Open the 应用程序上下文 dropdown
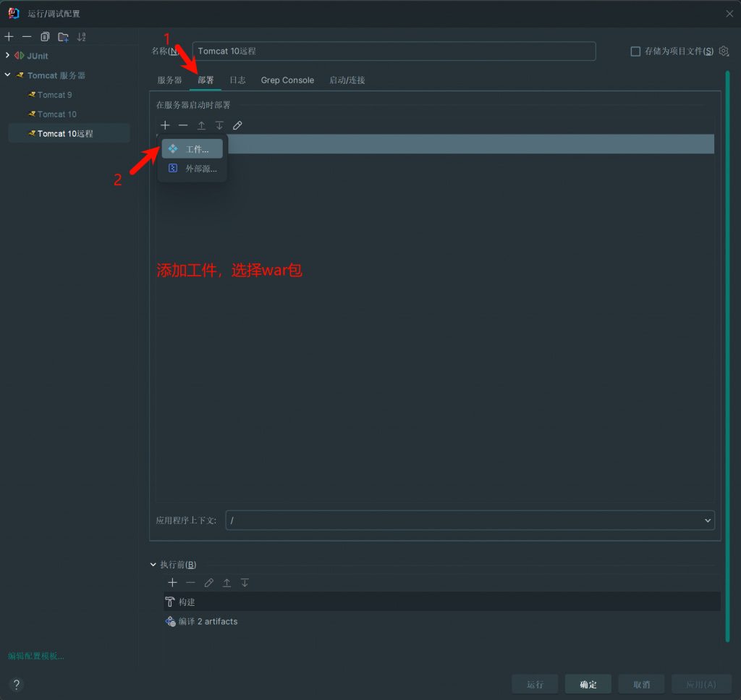The image size is (741, 700). [x=708, y=520]
